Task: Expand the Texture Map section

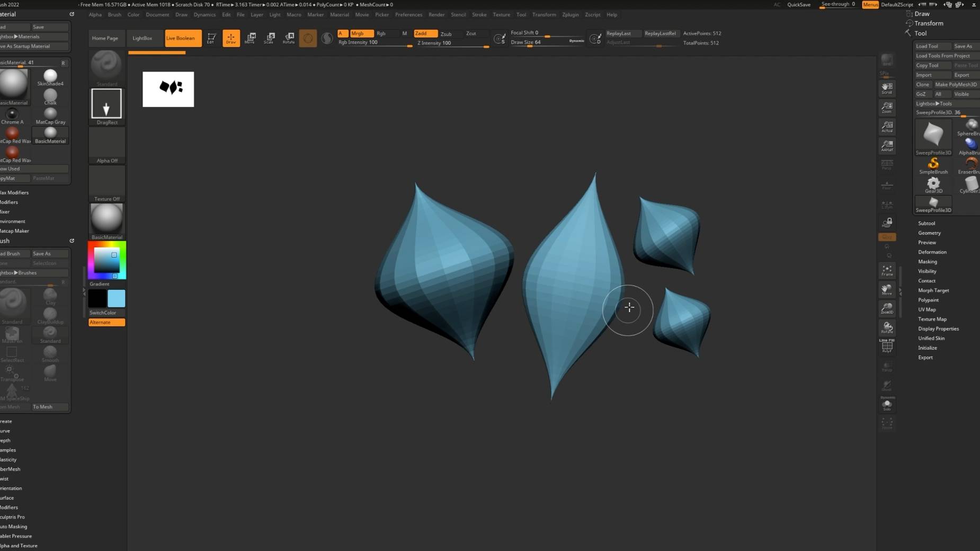Action: click(932, 319)
